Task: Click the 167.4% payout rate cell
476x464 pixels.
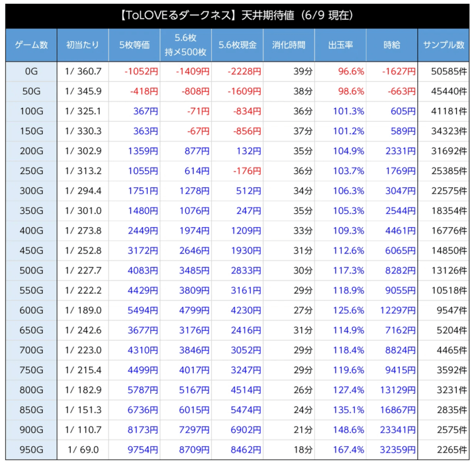Action: [x=340, y=450]
